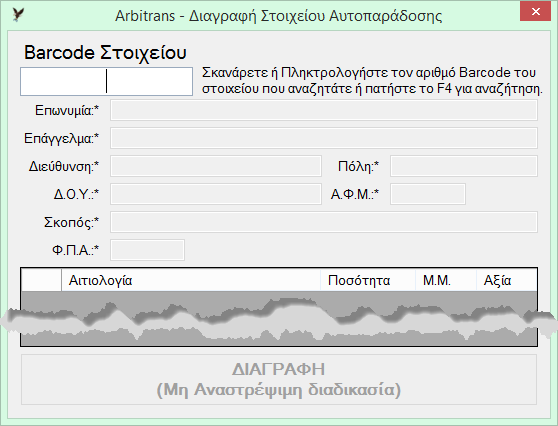The height and width of the screenshot is (426, 558).
Task: Click the window title text Arbitrans
Action: (145, 16)
